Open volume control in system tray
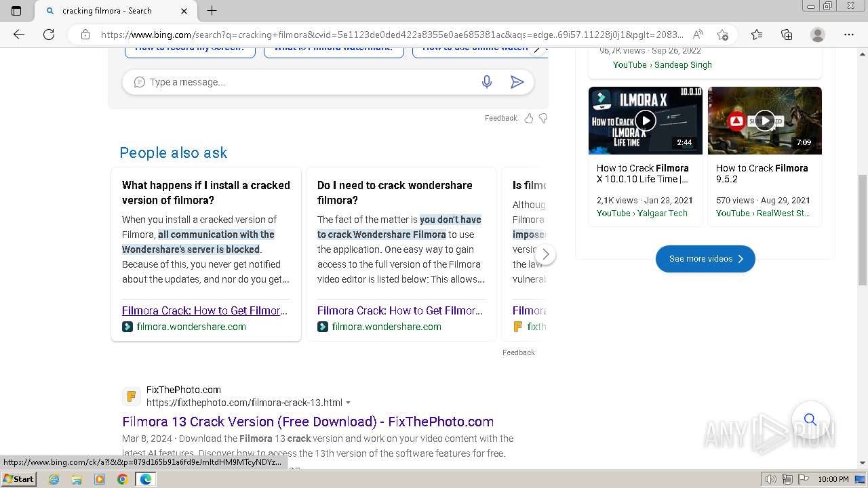Screen dimensions: 868x488 coord(770,479)
